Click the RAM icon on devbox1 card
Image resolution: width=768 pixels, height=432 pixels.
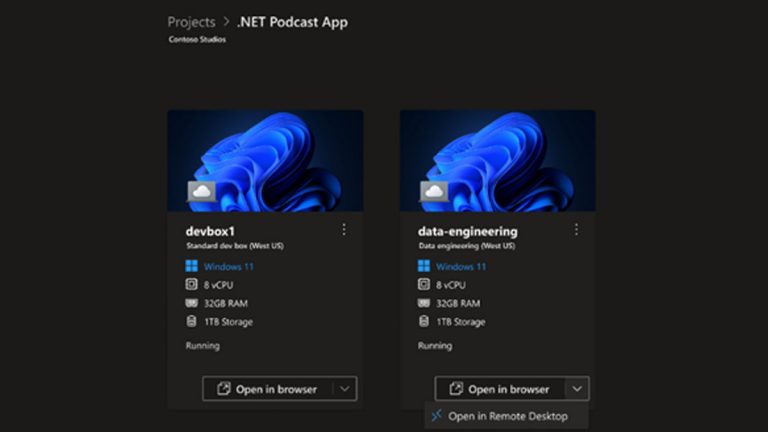[192, 303]
